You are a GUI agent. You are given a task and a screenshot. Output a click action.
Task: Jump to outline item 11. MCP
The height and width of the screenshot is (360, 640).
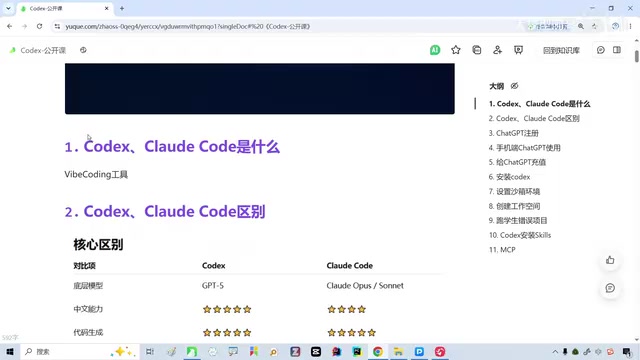pyautogui.click(x=502, y=250)
